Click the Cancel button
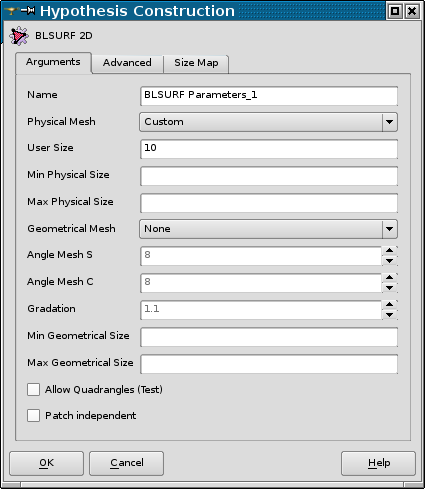 tap(127, 463)
